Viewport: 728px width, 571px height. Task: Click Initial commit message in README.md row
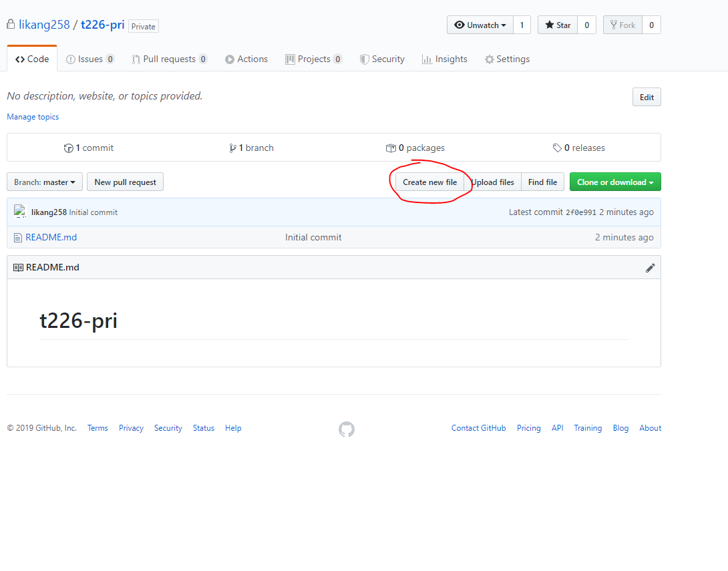click(x=313, y=237)
